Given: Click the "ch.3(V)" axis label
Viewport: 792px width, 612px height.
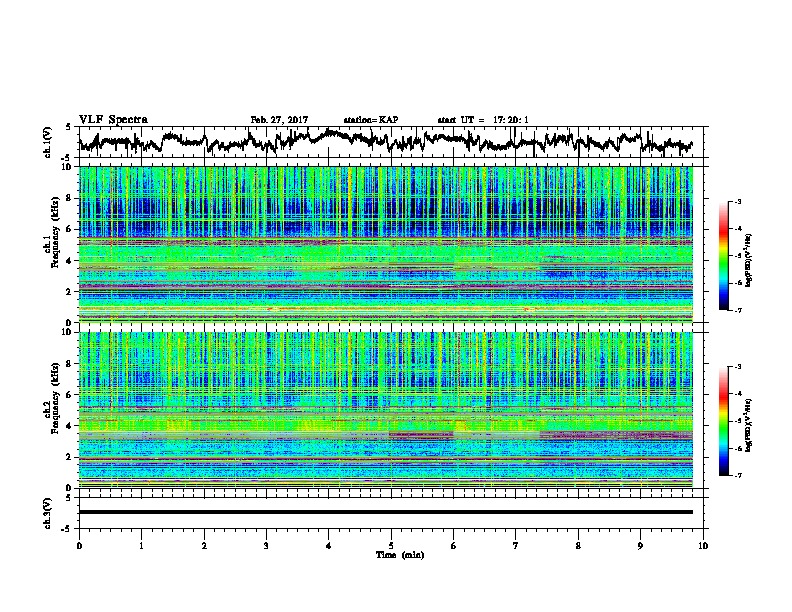Looking at the screenshot, I should [47, 513].
